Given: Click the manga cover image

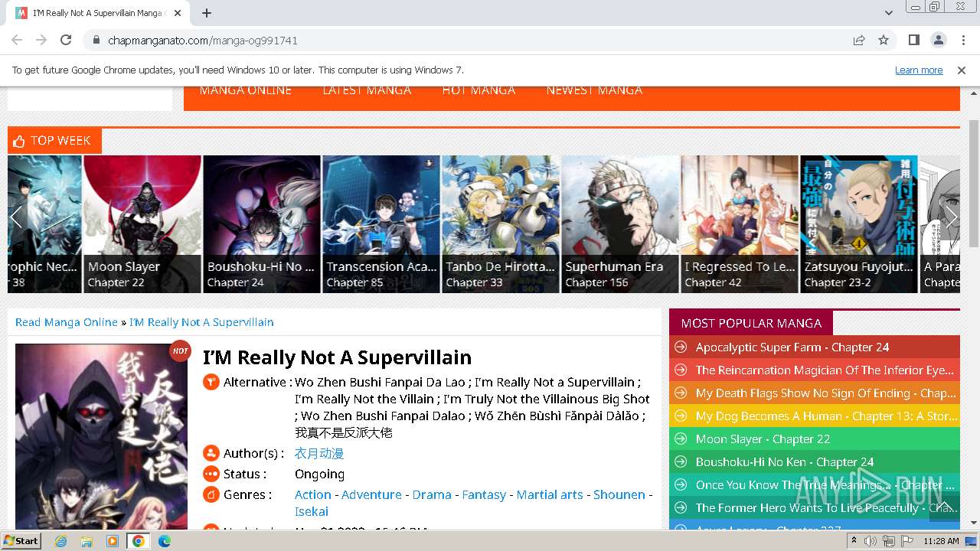Looking at the screenshot, I should [x=101, y=436].
